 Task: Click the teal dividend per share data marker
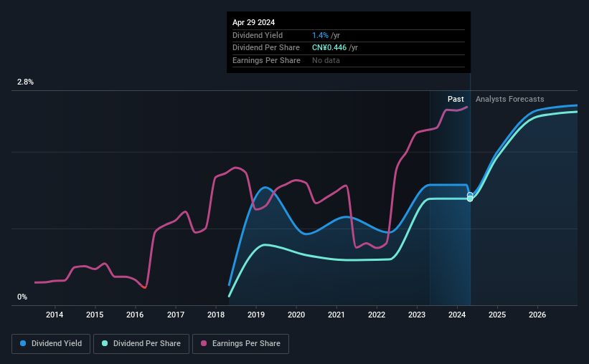(x=470, y=199)
